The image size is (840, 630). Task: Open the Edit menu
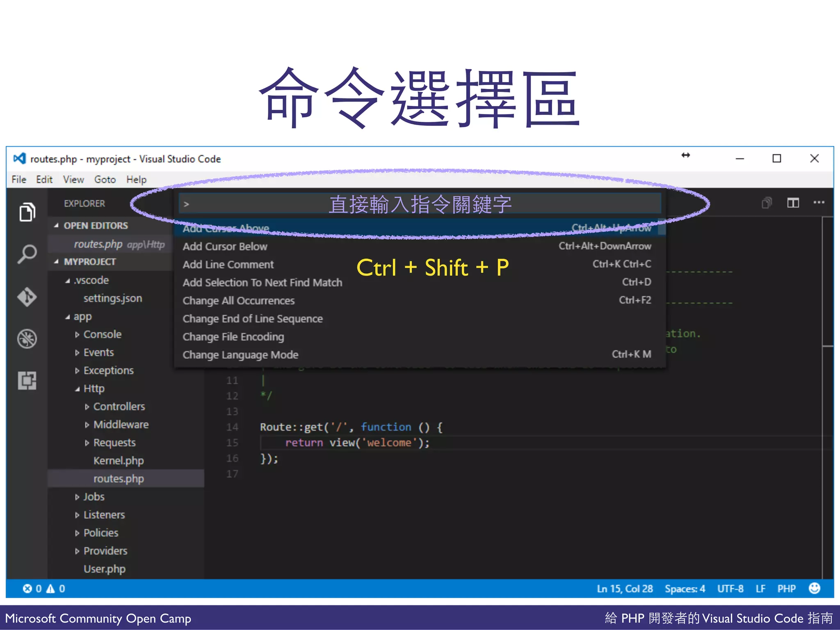(44, 179)
